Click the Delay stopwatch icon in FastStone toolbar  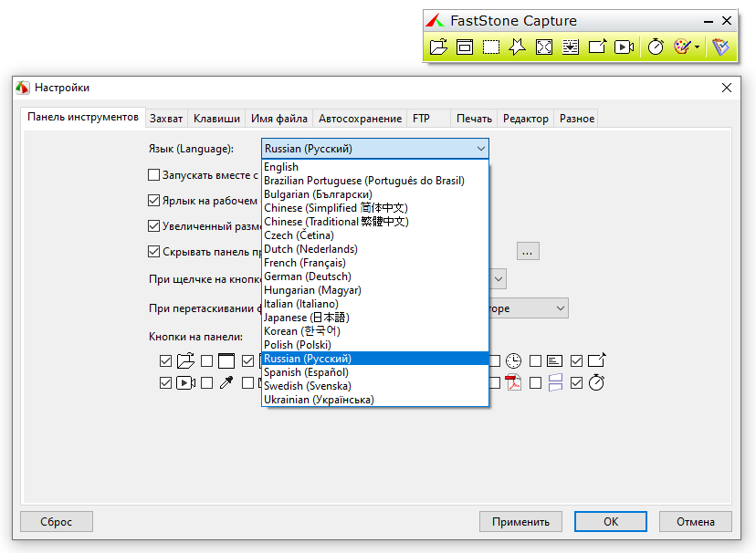[x=656, y=47]
